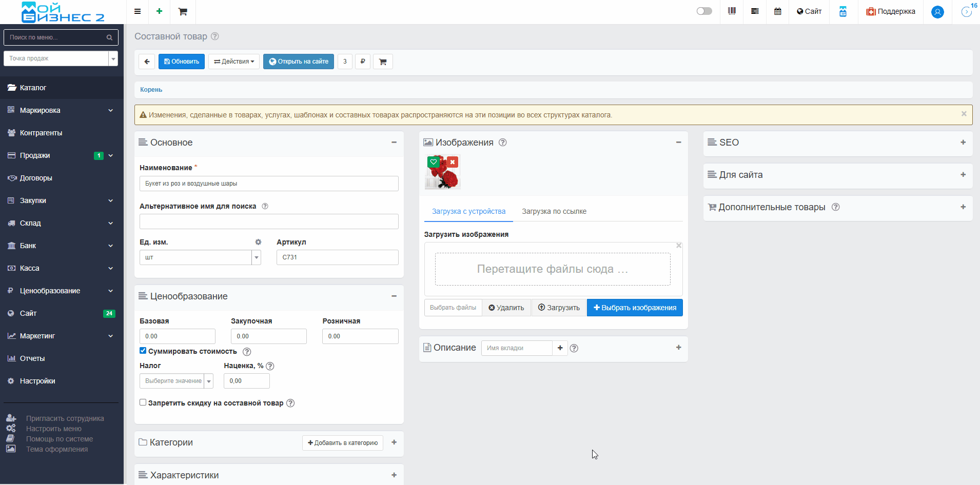980x485 pixels.
Task: Click the green plus icon in header
Action: [159, 11]
